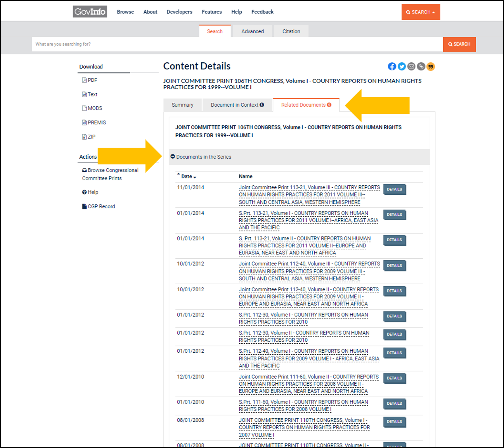The height and width of the screenshot is (448, 504).
Task: Switch to the Summary tab
Action: pos(183,105)
